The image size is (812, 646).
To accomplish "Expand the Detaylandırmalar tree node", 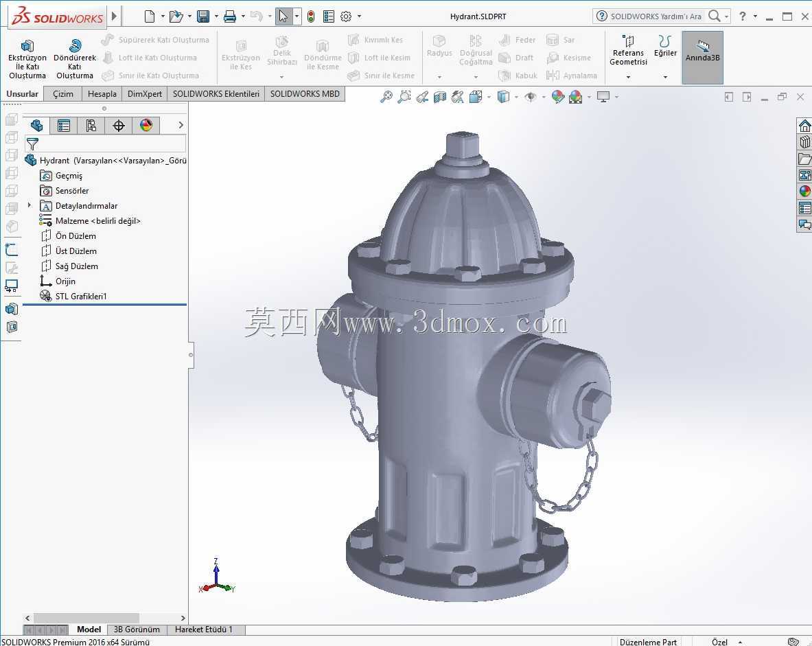I will (x=30, y=205).
